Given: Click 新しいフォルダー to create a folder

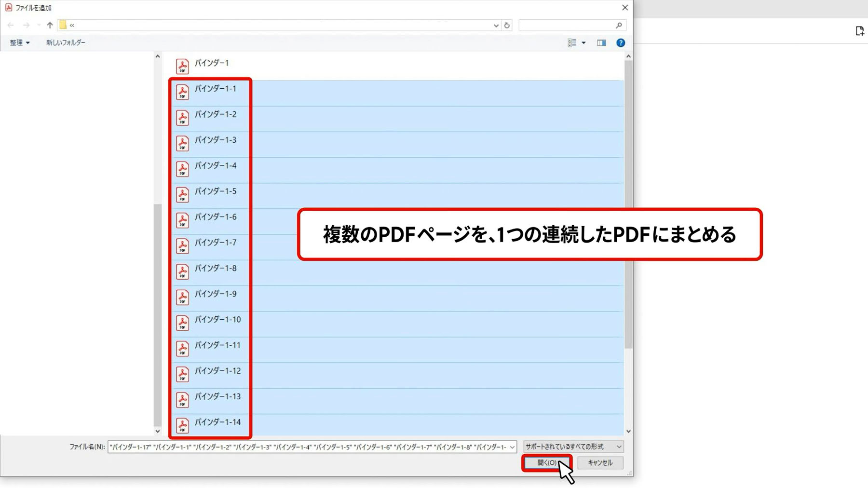Looking at the screenshot, I should [x=66, y=42].
